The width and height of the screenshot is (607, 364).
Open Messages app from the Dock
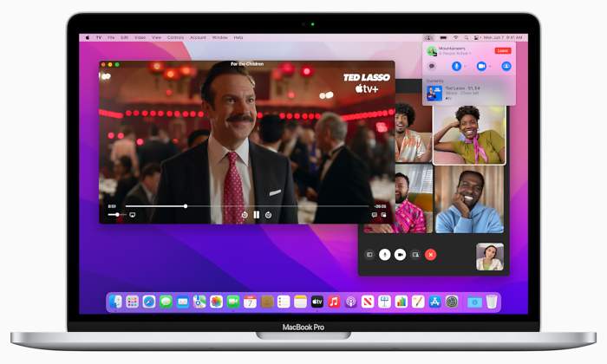[166, 302]
